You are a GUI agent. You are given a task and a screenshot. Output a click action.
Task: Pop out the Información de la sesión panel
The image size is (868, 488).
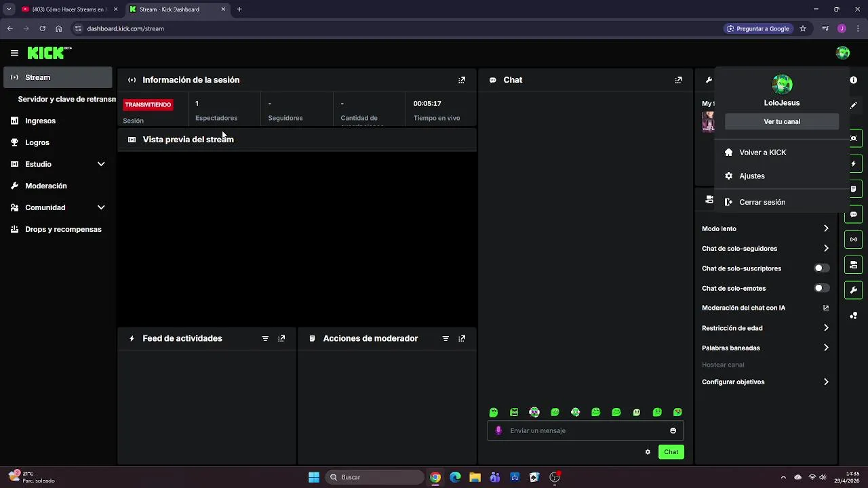click(x=462, y=80)
